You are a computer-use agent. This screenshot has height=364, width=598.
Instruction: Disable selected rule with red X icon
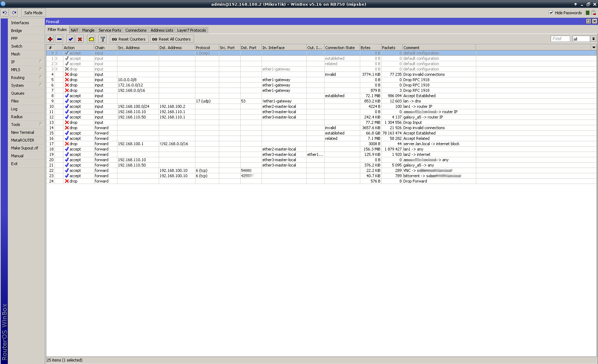tap(80, 39)
